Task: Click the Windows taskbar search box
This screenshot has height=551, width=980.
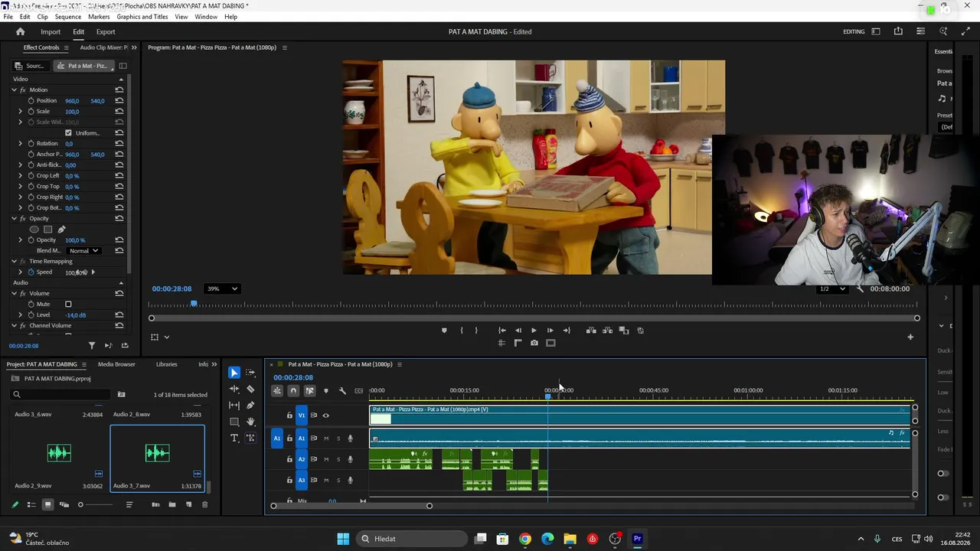Action: (413, 539)
